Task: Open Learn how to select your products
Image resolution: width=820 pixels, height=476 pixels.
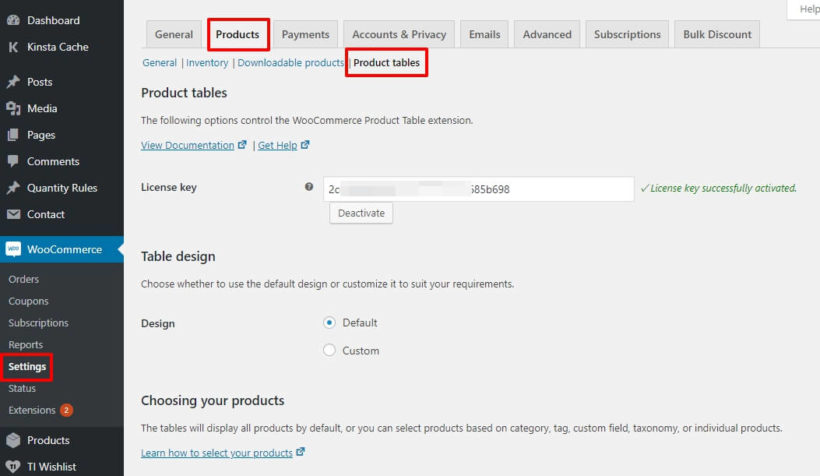Action: click(217, 453)
